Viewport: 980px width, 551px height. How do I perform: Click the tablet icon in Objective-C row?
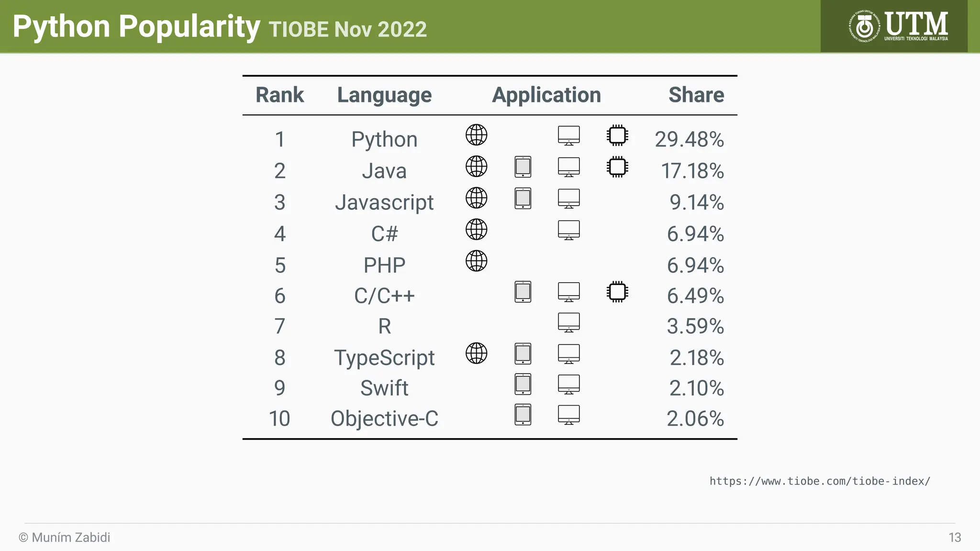point(523,415)
